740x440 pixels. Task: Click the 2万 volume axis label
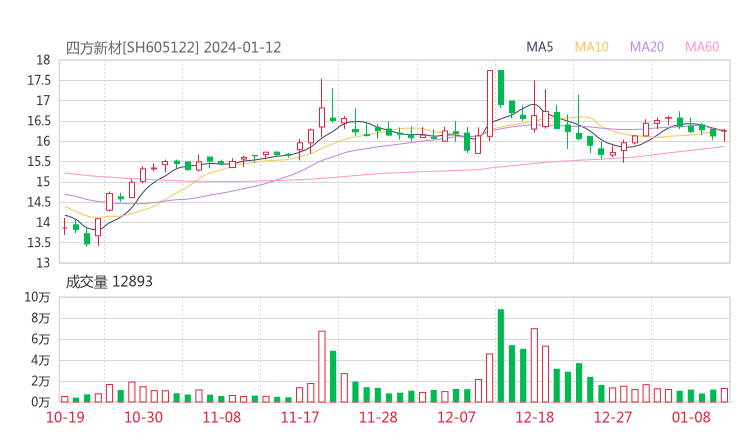41,381
